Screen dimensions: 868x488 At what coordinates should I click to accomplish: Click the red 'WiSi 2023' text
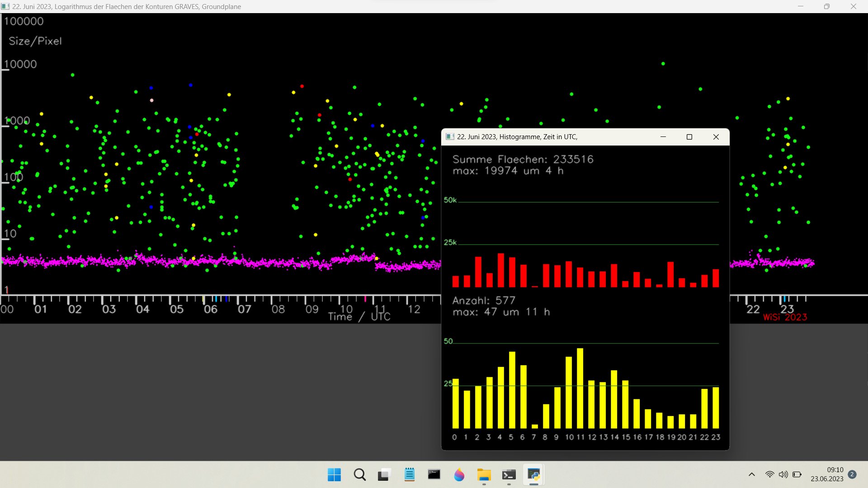[785, 317]
